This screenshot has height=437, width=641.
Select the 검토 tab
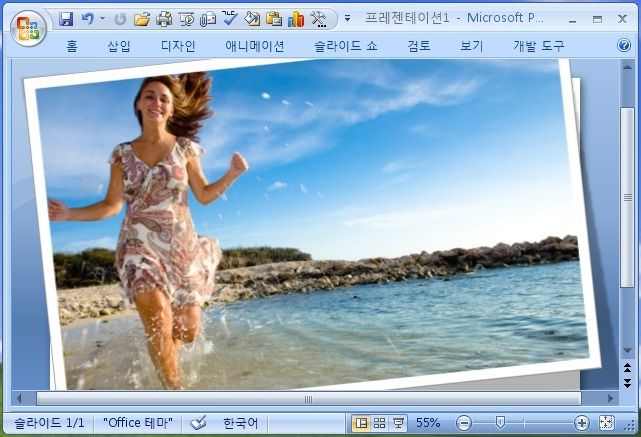coord(419,46)
